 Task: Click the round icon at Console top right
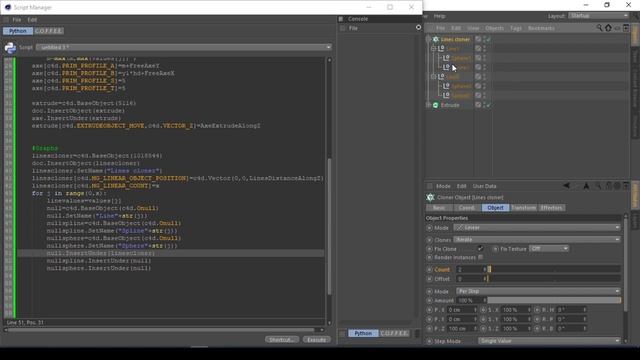click(418, 27)
